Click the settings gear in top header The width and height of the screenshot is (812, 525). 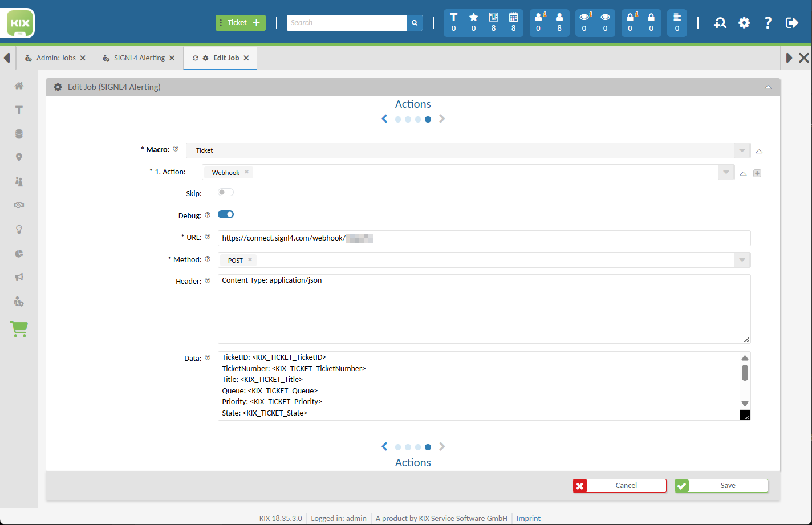[x=744, y=23]
